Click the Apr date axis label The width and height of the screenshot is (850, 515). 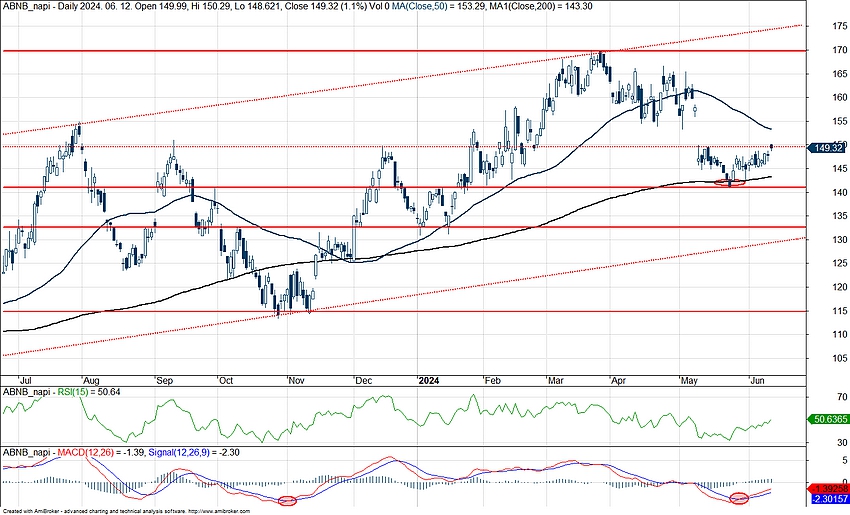point(619,381)
